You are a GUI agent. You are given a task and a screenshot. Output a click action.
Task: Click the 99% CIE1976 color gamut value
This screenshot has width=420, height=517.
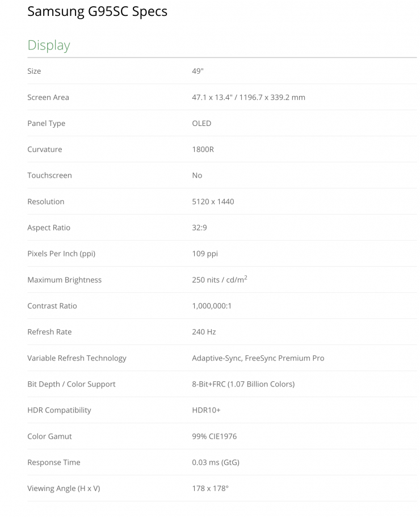pos(215,436)
